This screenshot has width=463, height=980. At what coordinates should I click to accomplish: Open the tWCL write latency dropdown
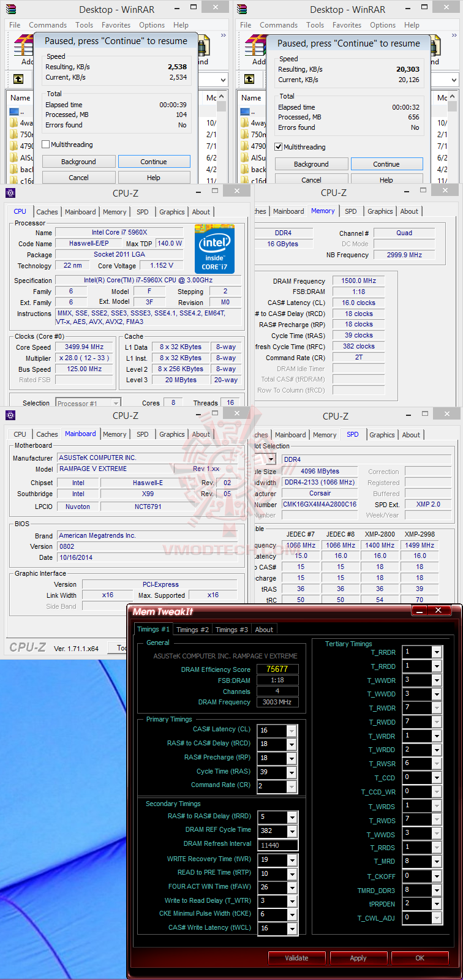[293, 929]
